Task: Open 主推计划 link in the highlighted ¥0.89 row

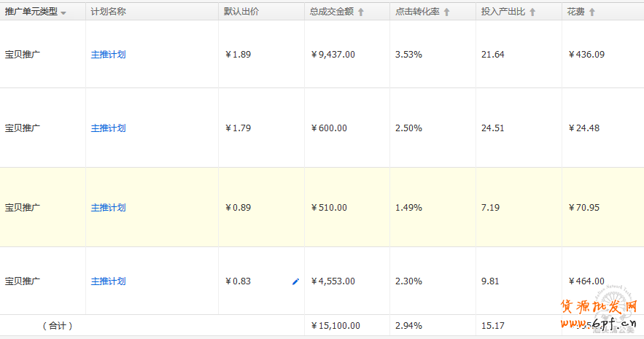Action: [x=108, y=208]
